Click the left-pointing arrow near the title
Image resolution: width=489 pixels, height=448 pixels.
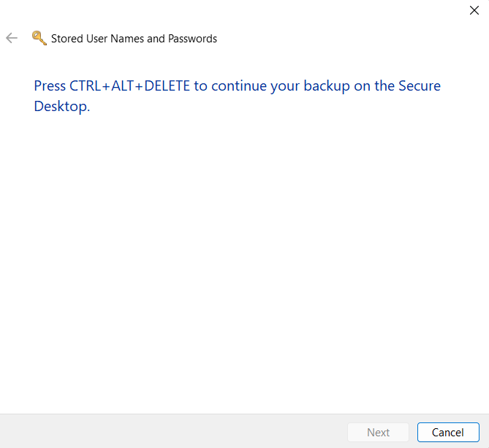pyautogui.click(x=12, y=38)
